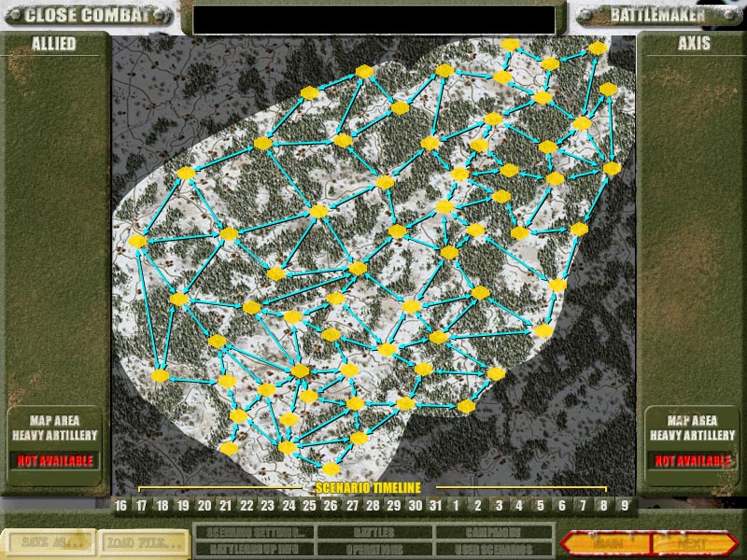
Task: Set the timeline to day 23
Action: [267, 506]
